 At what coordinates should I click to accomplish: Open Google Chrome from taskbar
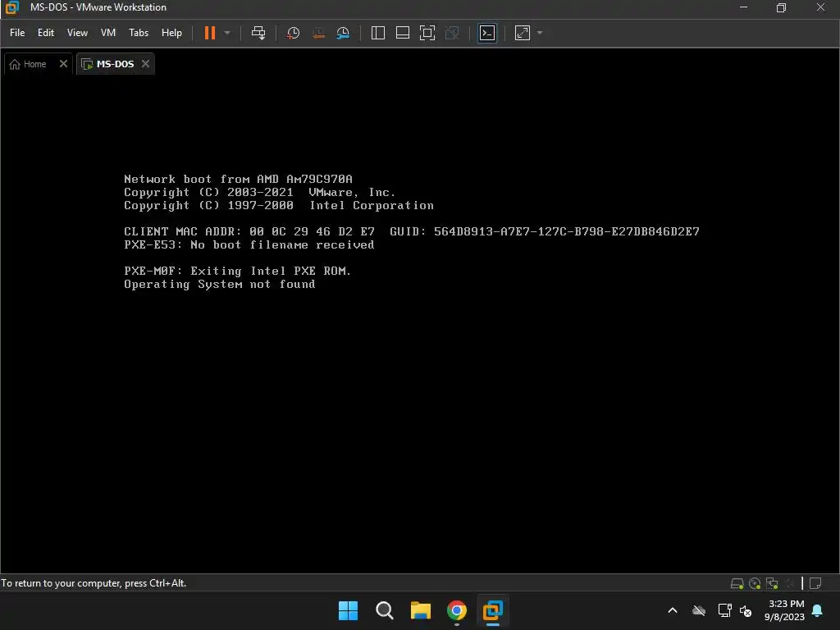pos(456,610)
